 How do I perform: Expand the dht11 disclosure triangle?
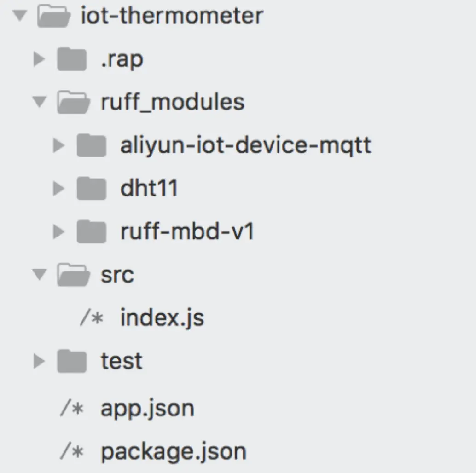point(59,189)
